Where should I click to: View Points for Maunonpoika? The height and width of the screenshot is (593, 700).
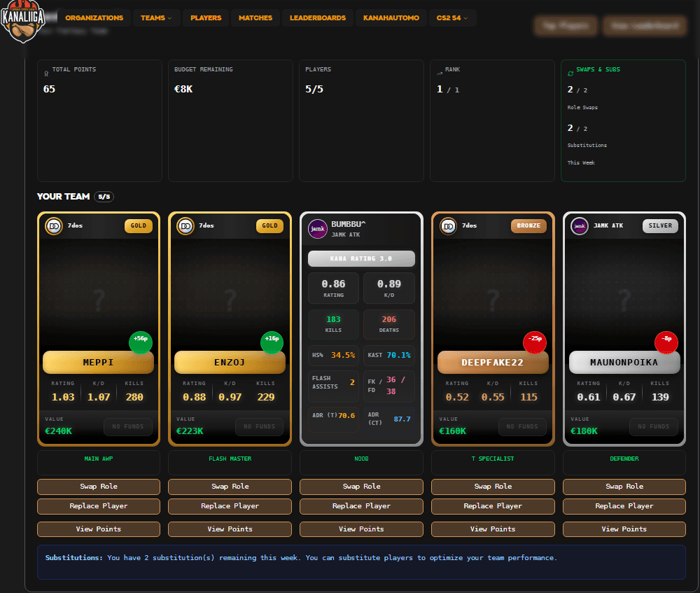pyautogui.click(x=624, y=529)
